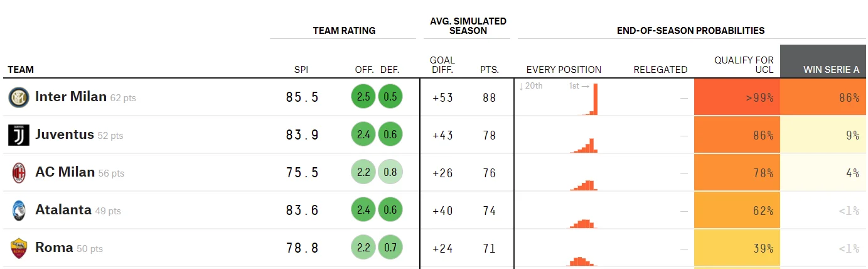Click the Juventus club logo
The width and height of the screenshot is (868, 269).
(x=19, y=135)
